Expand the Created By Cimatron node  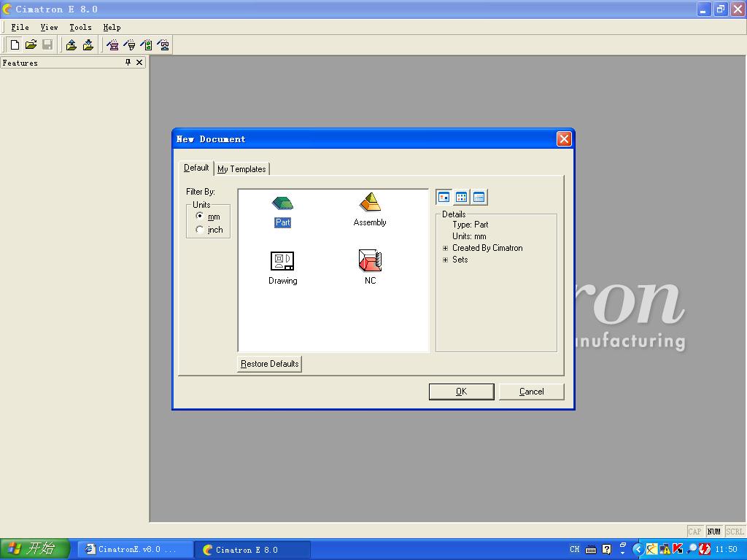click(x=446, y=248)
